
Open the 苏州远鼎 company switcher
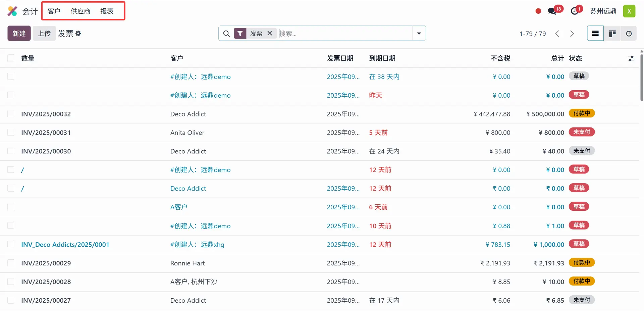(603, 11)
